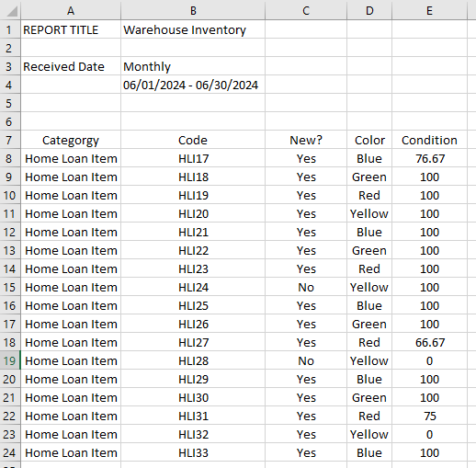This screenshot has width=476, height=468.
Task: Click the Green color cell for HLI18
Action: click(369, 177)
